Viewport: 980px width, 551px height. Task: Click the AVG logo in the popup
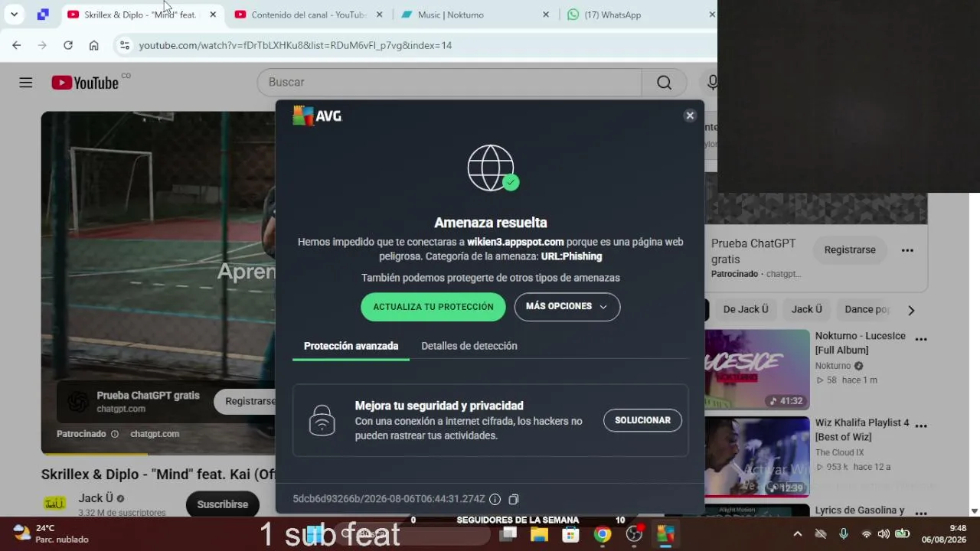(x=317, y=116)
